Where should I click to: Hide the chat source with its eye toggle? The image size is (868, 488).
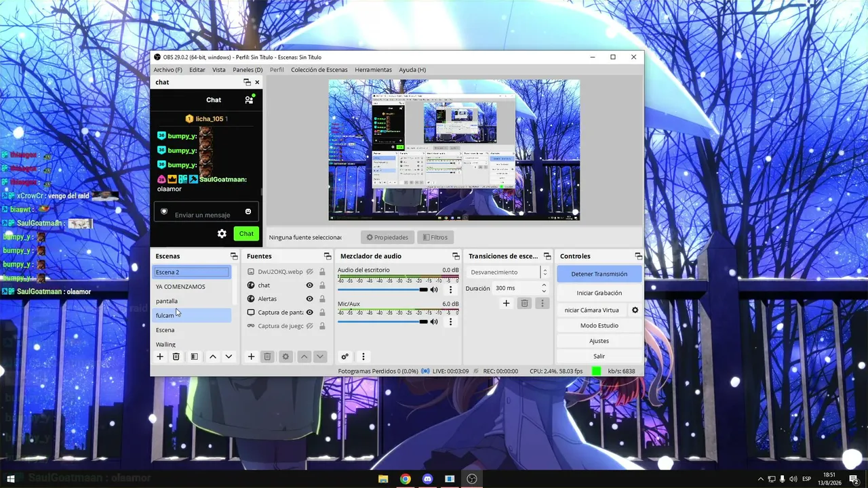(309, 285)
